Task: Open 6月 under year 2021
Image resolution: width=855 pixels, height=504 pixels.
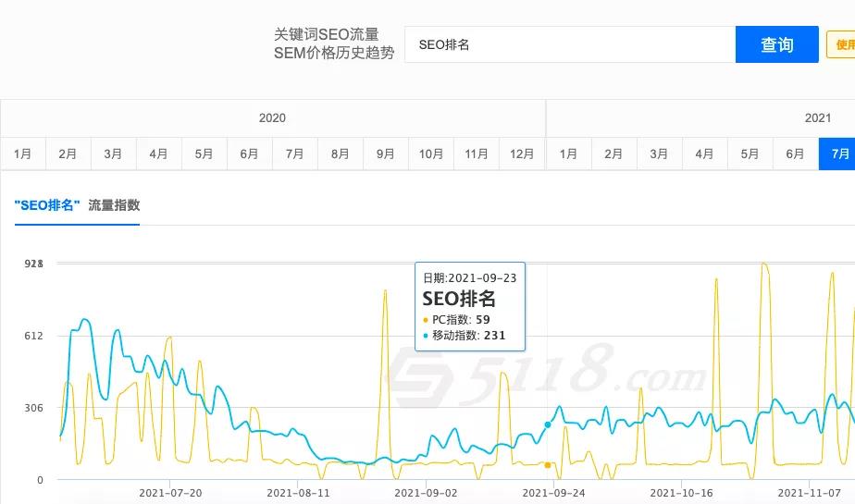Action: click(x=795, y=154)
